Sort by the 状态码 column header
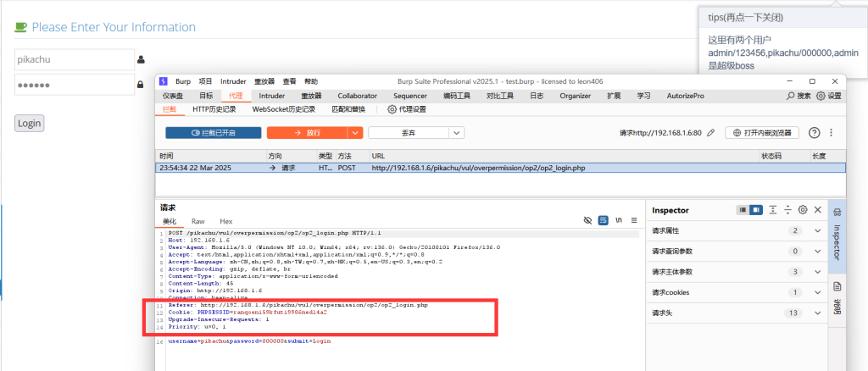 [785, 156]
